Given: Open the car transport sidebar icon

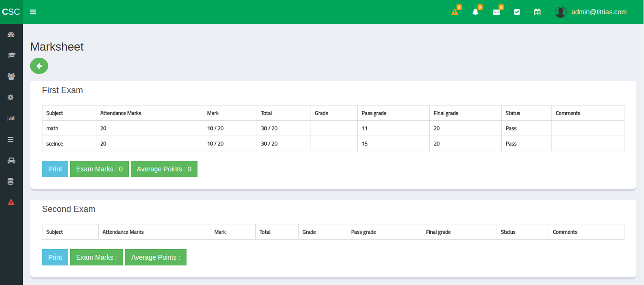Looking at the screenshot, I should tap(11, 160).
